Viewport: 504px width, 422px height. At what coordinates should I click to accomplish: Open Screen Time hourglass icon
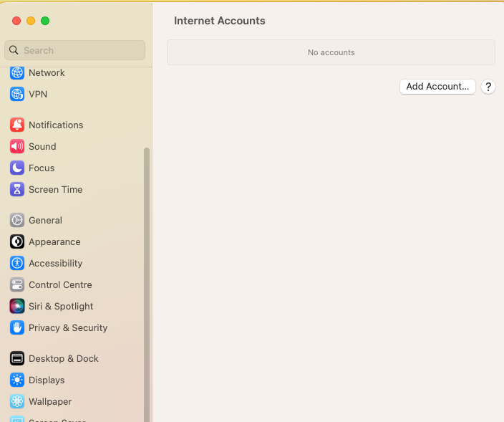17,189
